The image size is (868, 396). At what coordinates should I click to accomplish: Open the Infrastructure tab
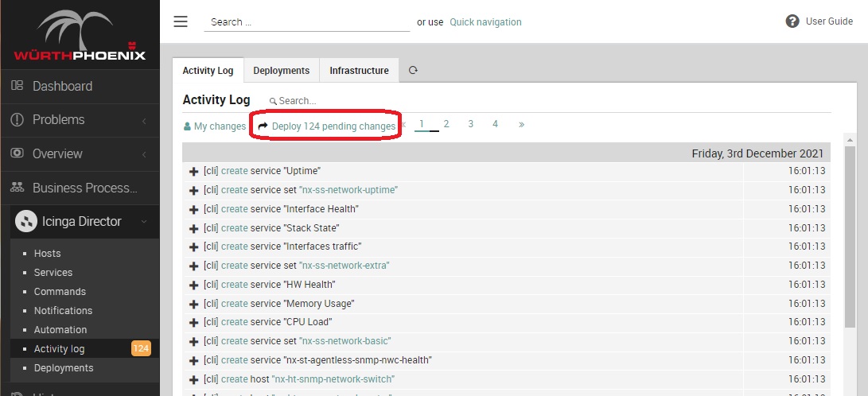359,71
